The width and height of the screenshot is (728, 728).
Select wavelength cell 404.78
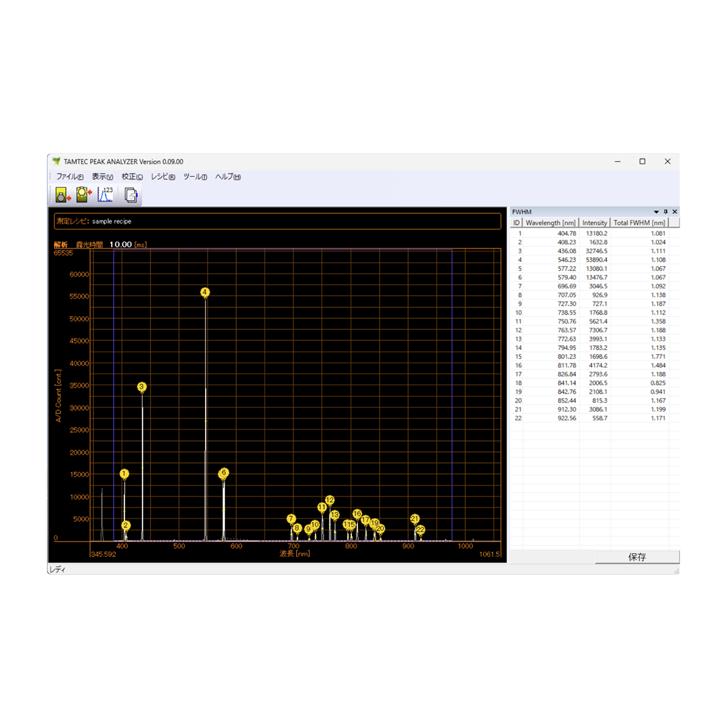(x=567, y=234)
